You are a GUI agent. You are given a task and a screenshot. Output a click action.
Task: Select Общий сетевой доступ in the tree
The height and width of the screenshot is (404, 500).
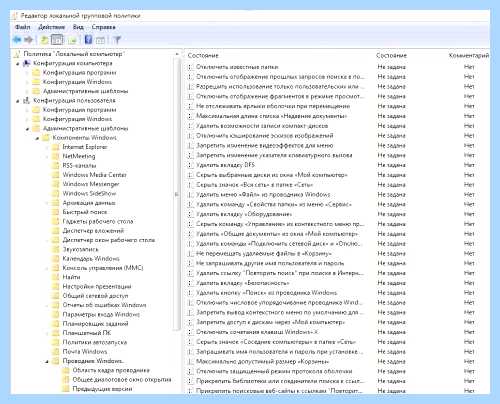tap(95, 296)
